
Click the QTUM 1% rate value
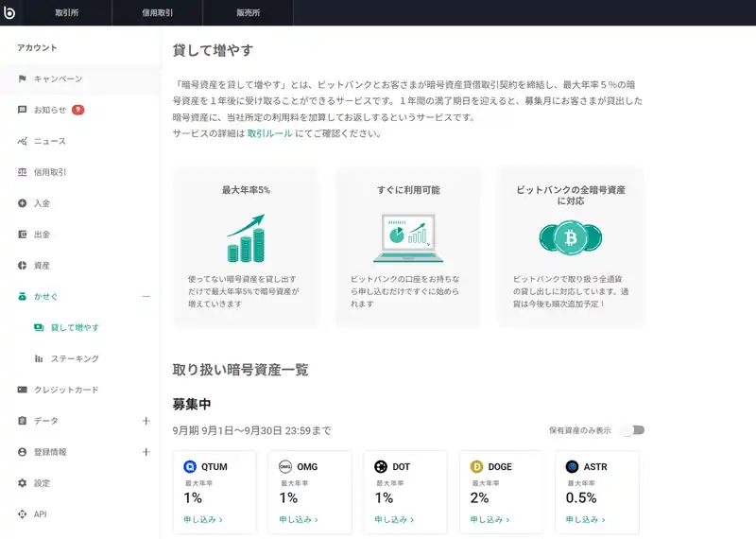(193, 497)
